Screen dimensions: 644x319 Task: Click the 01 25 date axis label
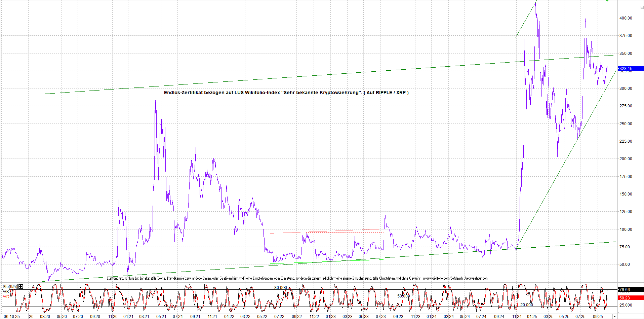(532, 316)
